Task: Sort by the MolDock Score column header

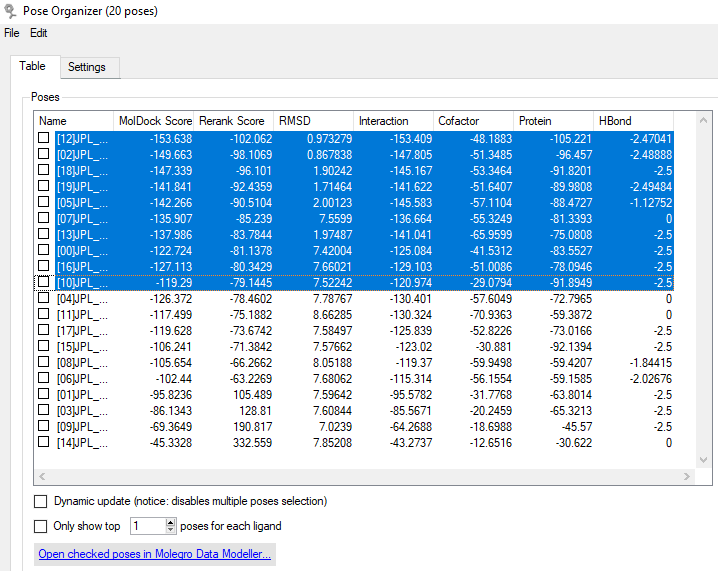Action: [153, 121]
